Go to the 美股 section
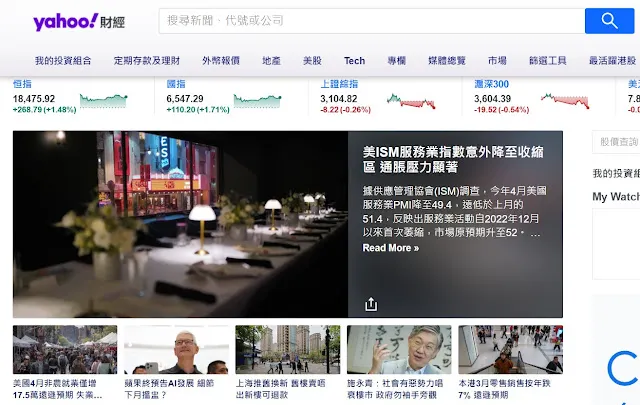This screenshot has width=640, height=405. click(x=312, y=61)
